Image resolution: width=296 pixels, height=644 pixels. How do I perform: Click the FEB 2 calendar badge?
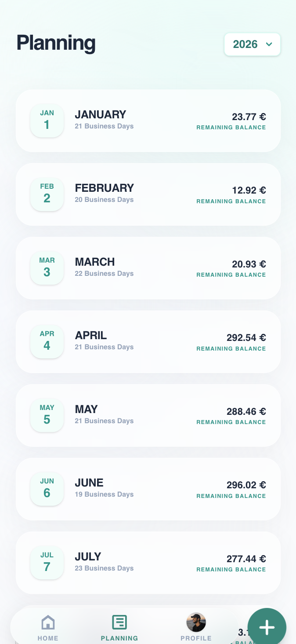click(47, 194)
